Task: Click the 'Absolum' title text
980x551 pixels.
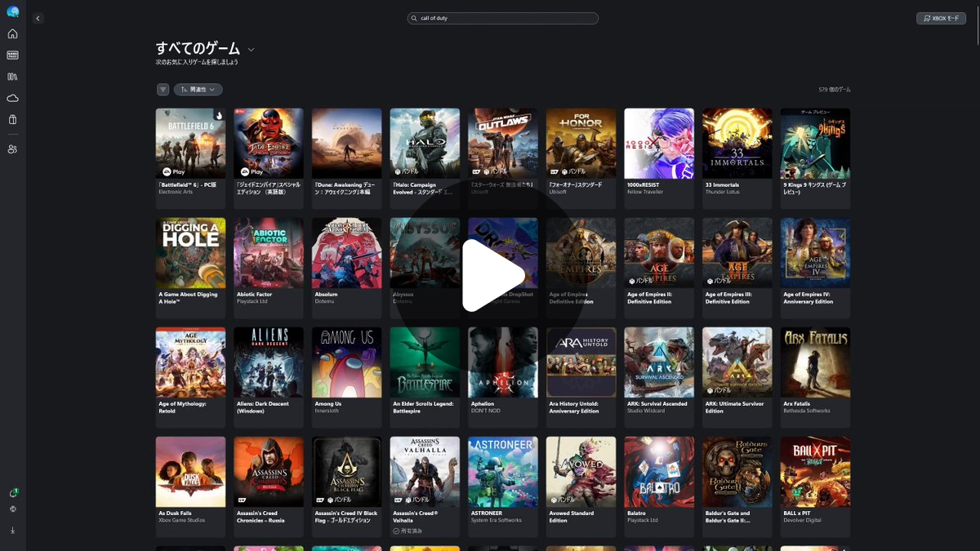Action: tap(326, 295)
